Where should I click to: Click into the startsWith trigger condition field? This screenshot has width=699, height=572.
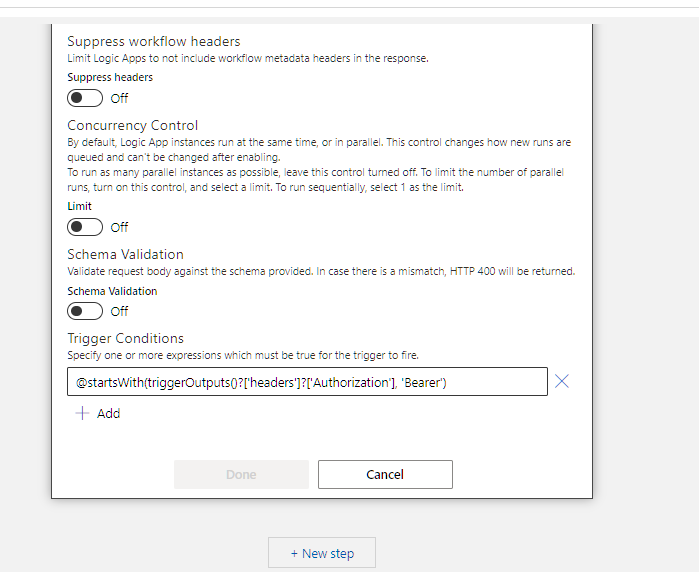306,382
